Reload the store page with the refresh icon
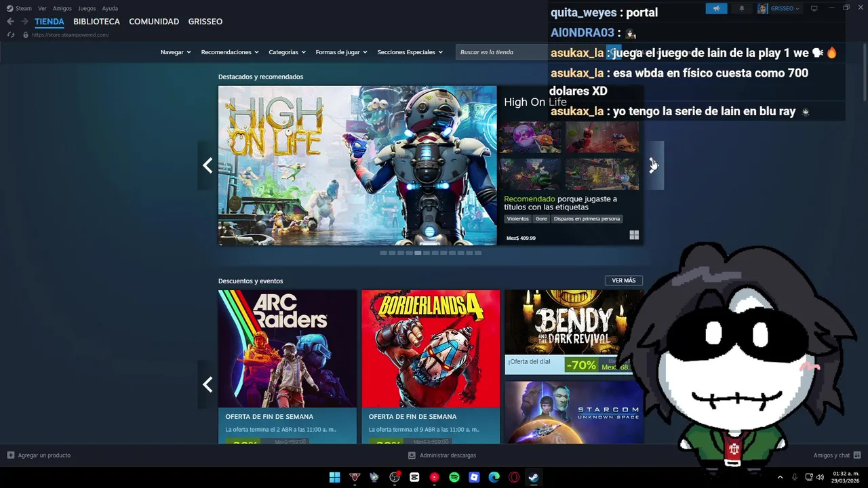 pyautogui.click(x=11, y=35)
